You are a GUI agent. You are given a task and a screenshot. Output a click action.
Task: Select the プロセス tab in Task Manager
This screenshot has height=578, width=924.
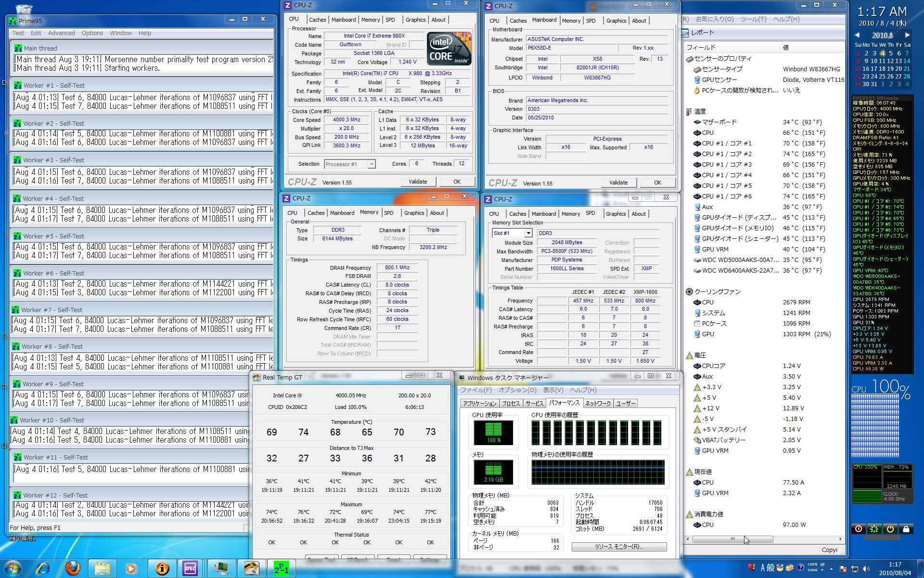[x=511, y=403]
